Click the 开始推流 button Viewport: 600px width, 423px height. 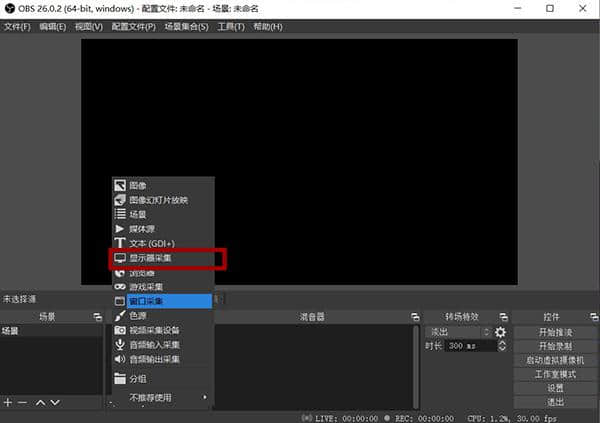tap(555, 332)
